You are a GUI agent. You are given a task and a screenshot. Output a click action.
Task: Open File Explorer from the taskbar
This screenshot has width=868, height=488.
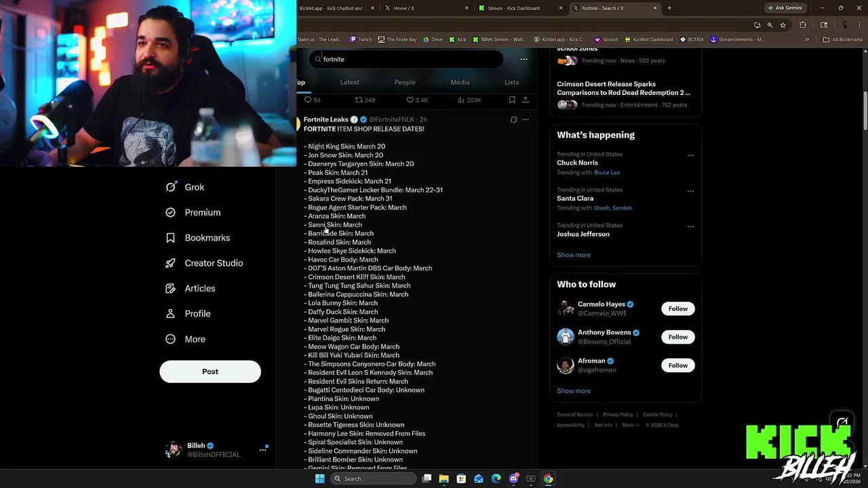click(x=443, y=479)
